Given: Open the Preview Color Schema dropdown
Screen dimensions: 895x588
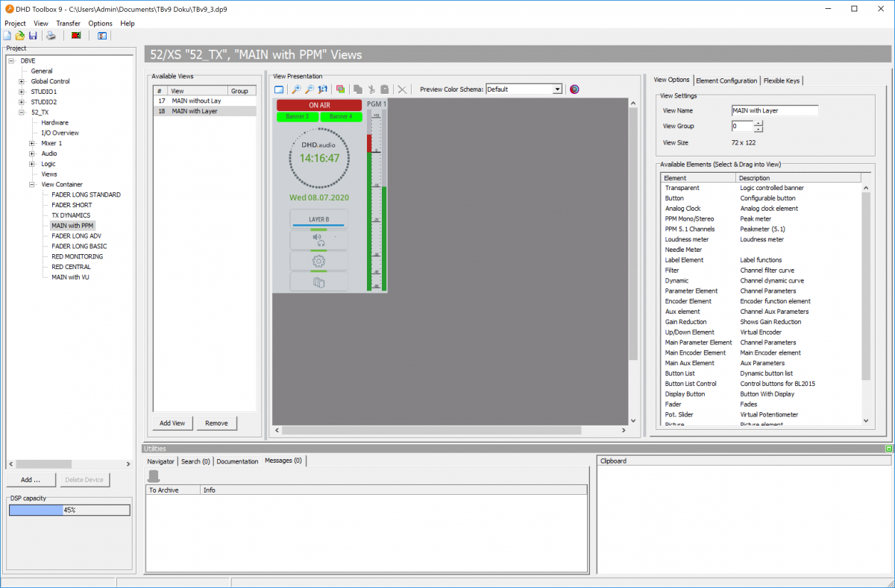Looking at the screenshot, I should point(556,88).
